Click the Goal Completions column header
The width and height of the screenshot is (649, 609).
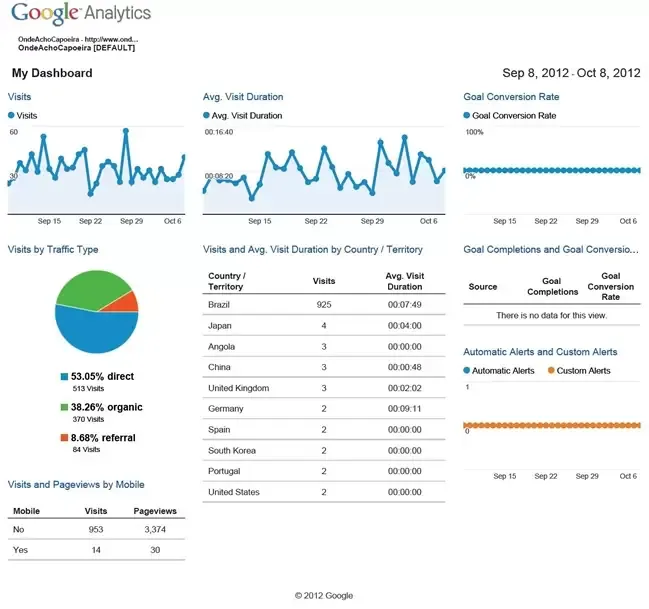click(552, 287)
